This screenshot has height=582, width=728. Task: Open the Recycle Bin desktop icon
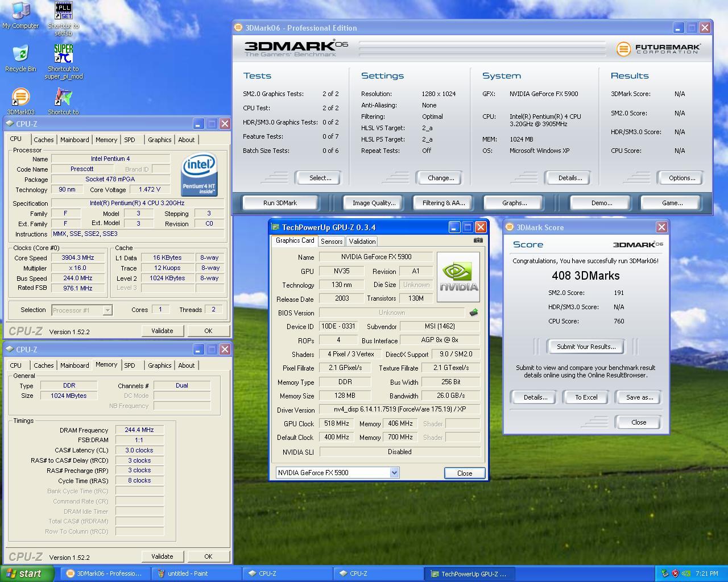tap(20, 59)
